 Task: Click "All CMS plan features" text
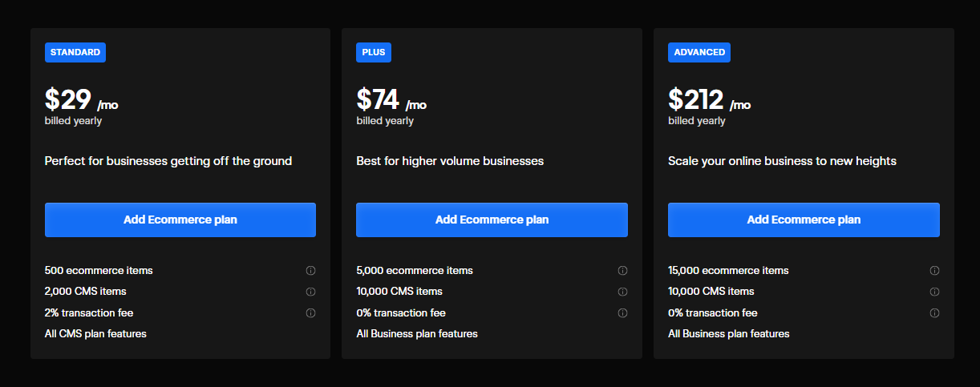[x=95, y=333]
